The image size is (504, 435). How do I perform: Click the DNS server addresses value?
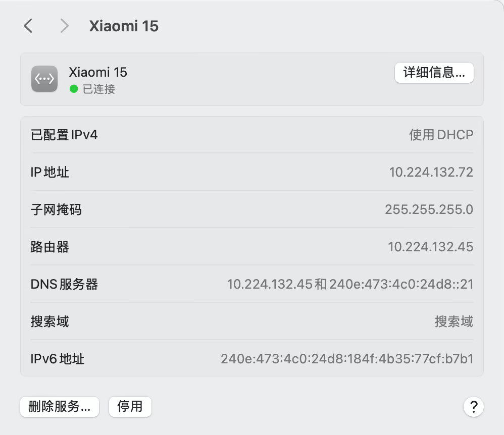(x=350, y=284)
